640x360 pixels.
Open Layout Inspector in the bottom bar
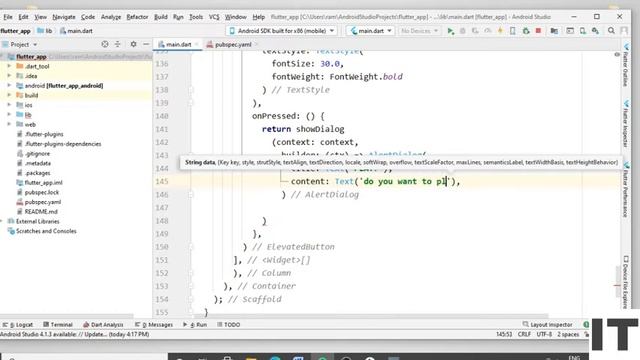pyautogui.click(x=547, y=324)
